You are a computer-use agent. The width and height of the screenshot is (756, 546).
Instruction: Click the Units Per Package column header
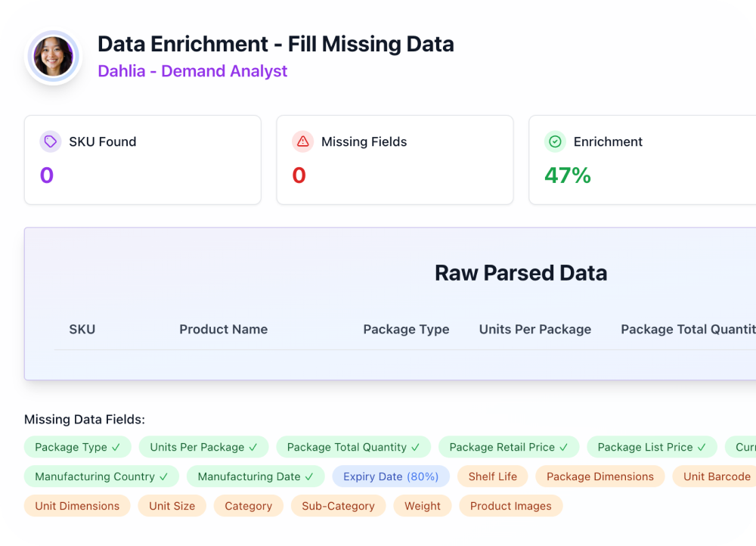click(x=534, y=329)
